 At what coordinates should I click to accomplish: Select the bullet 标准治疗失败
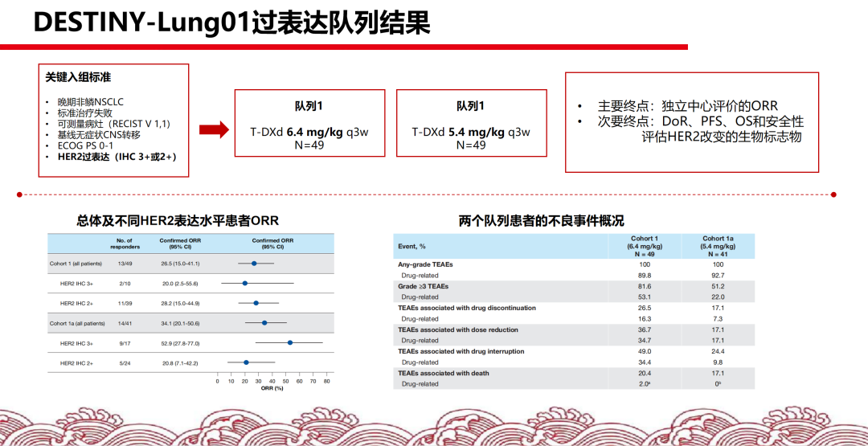[x=85, y=113]
